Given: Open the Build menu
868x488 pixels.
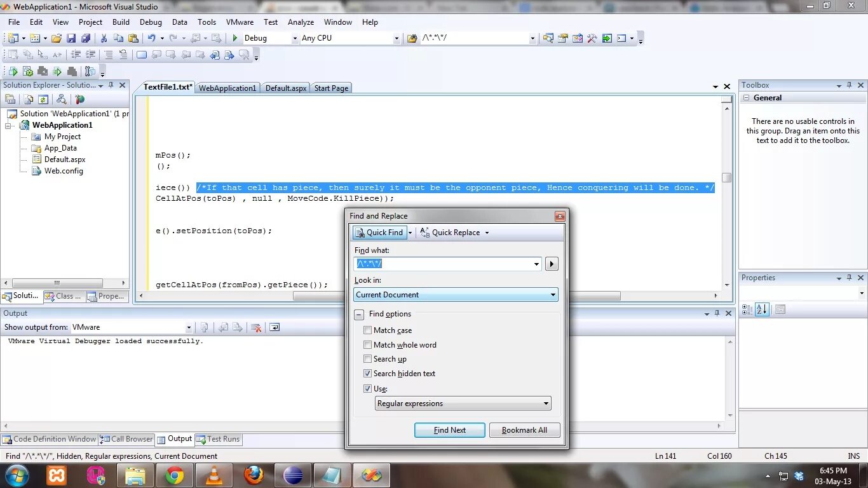Looking at the screenshot, I should tap(121, 22).
